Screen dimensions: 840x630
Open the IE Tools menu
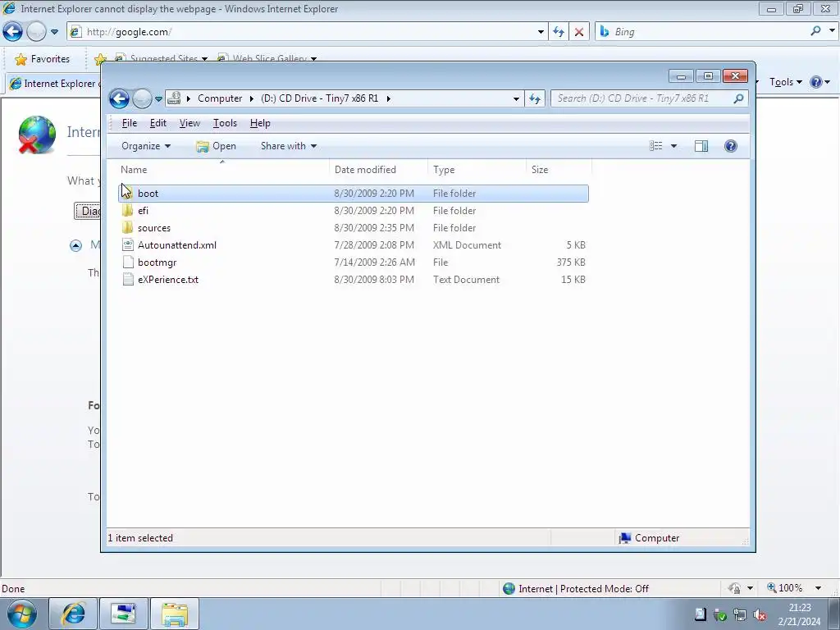(786, 82)
